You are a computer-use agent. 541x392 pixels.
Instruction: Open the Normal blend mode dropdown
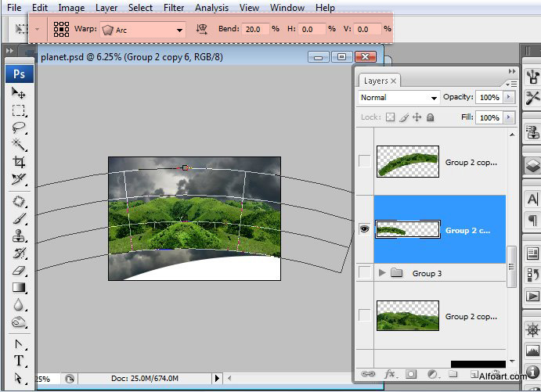(399, 98)
